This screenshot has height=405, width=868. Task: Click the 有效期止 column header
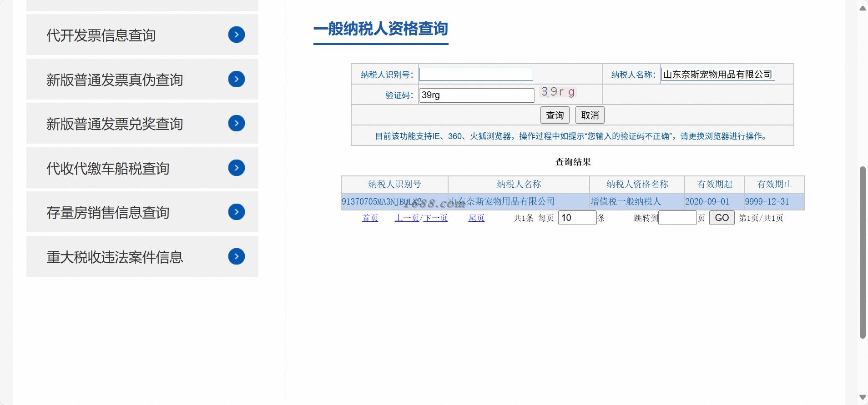774,184
